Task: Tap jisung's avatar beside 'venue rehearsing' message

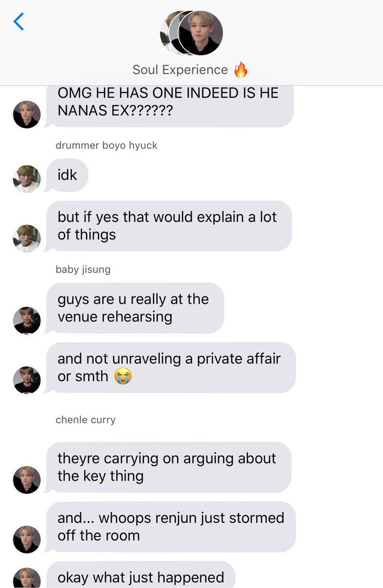Action: point(26,320)
